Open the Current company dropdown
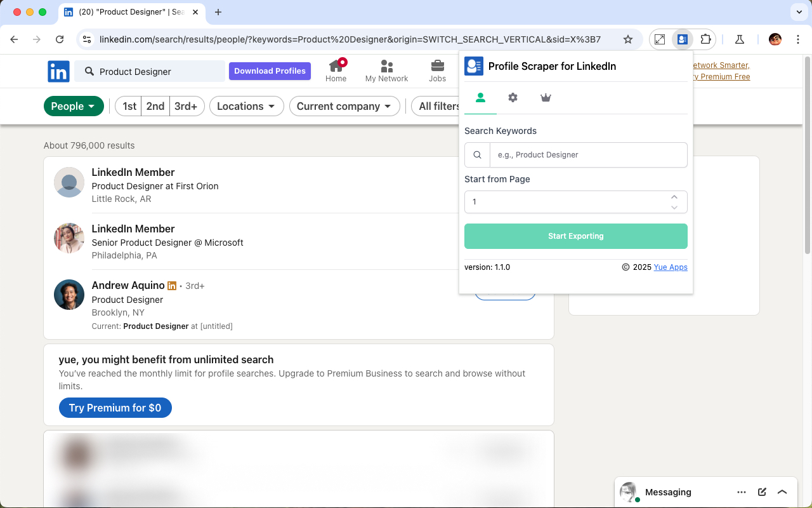This screenshot has height=508, width=812. 344,106
